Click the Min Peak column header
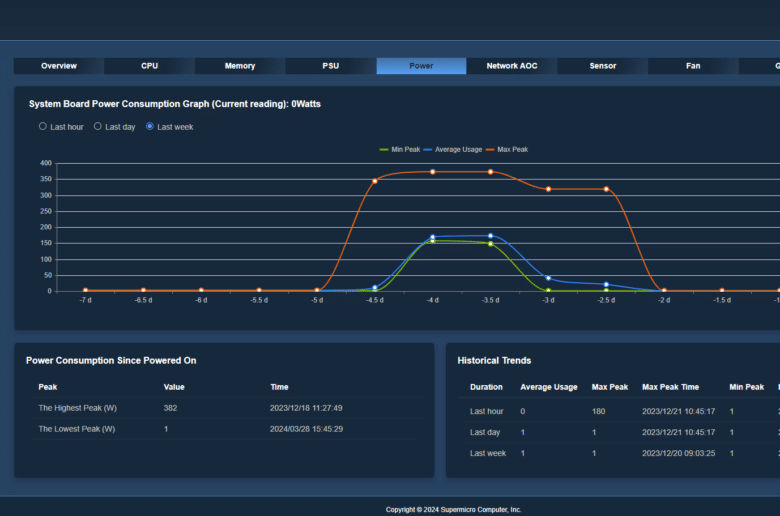The image size is (780, 516). (746, 387)
